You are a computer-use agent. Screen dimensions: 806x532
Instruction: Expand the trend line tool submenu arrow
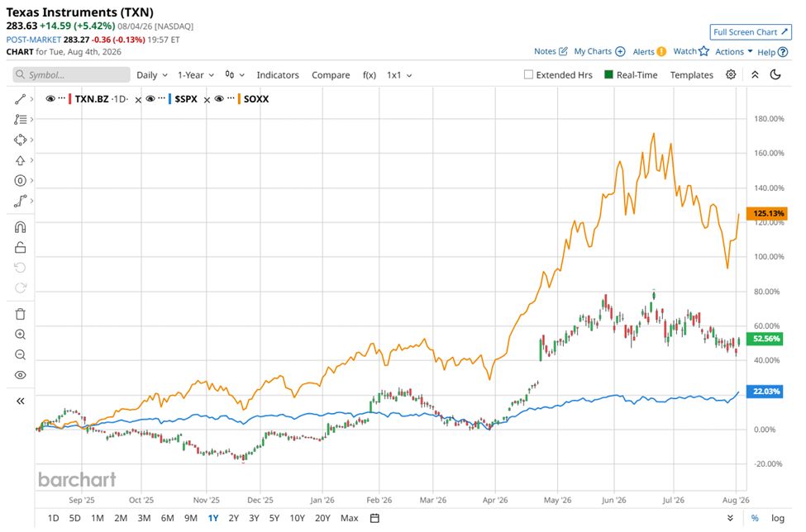[32, 99]
